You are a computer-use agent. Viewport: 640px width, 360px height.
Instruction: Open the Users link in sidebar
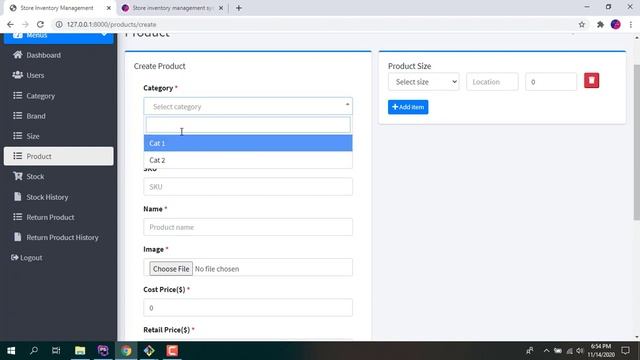[x=35, y=75]
